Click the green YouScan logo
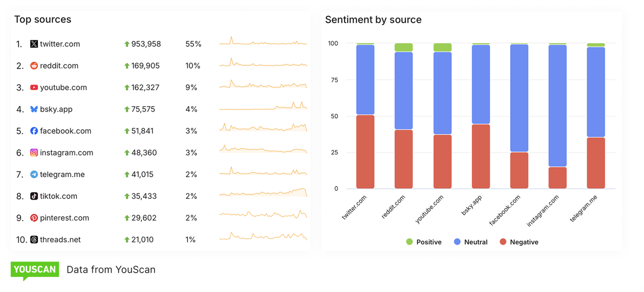 (x=35, y=271)
